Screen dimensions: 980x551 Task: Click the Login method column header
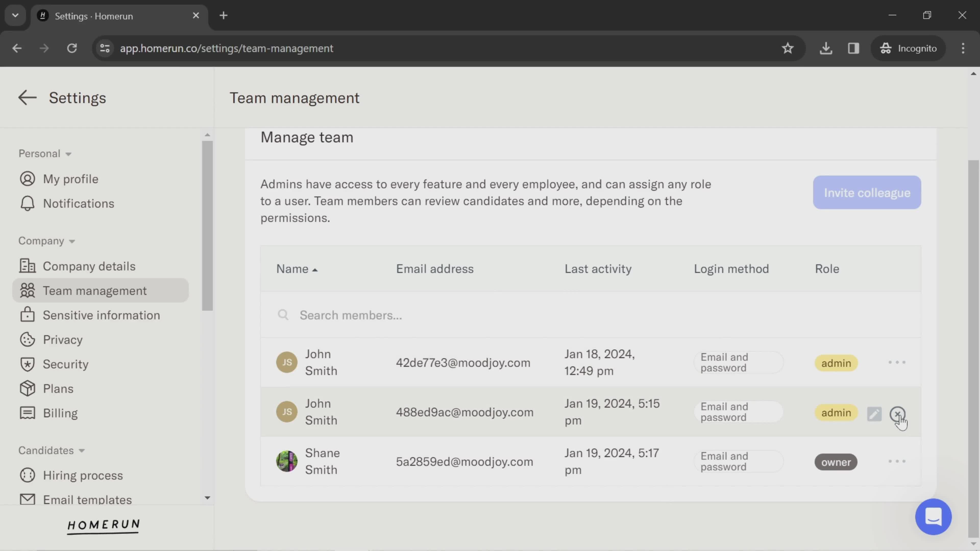[x=731, y=269]
